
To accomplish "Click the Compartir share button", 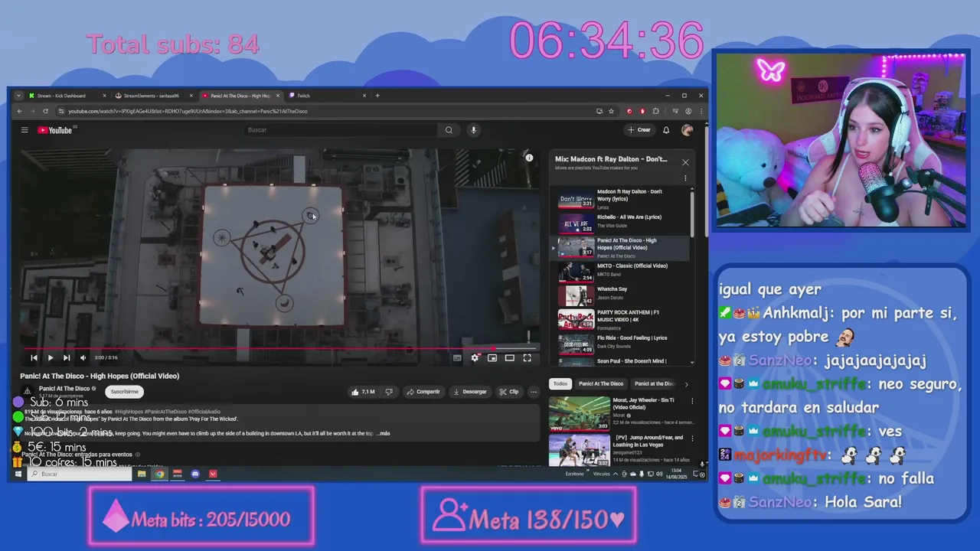I will 423,392.
